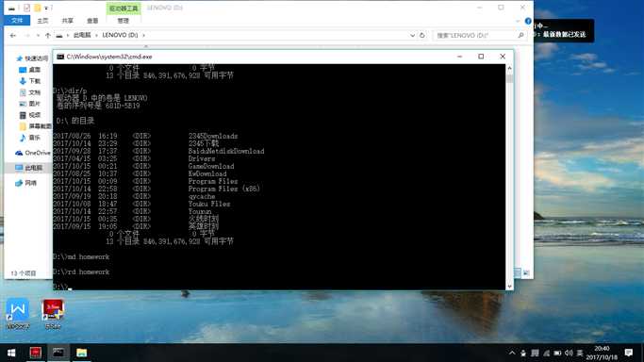The height and width of the screenshot is (362, 644).
Task: Switch to the 查看 ribbon tab
Action: [92, 21]
